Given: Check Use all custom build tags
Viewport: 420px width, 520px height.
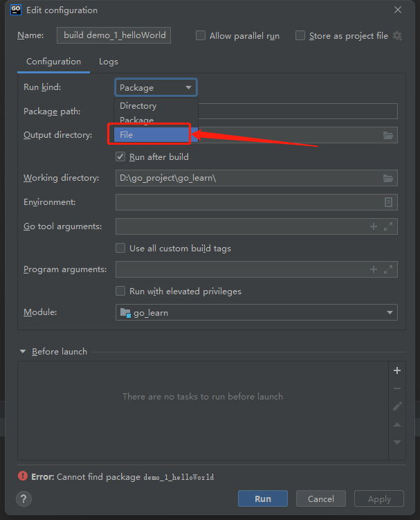Looking at the screenshot, I should point(120,248).
